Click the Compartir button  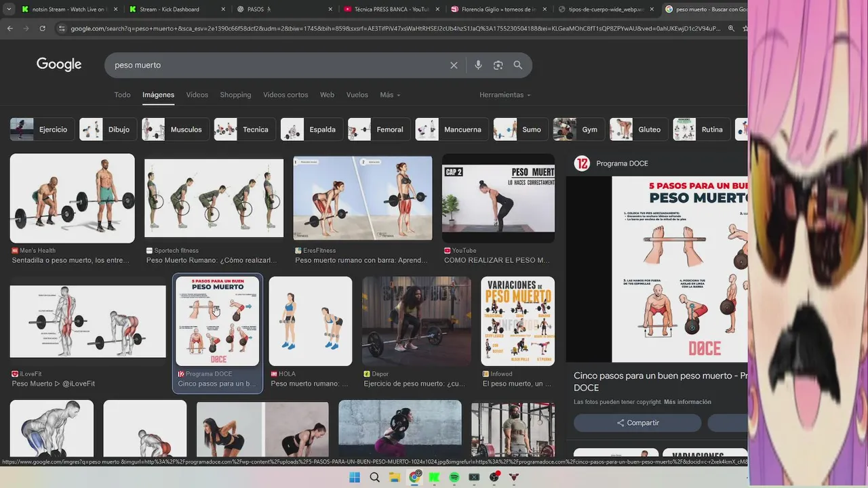(x=637, y=423)
